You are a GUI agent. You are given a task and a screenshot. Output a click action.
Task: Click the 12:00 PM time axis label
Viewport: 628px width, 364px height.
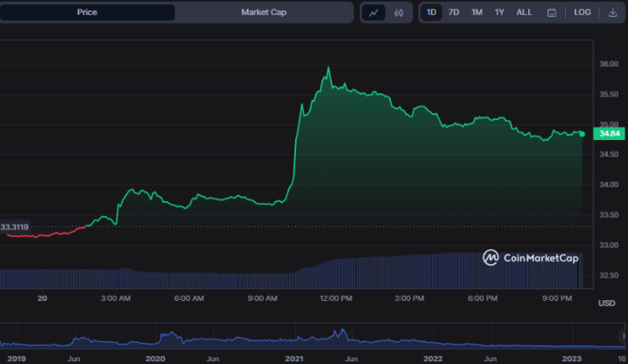335,298
